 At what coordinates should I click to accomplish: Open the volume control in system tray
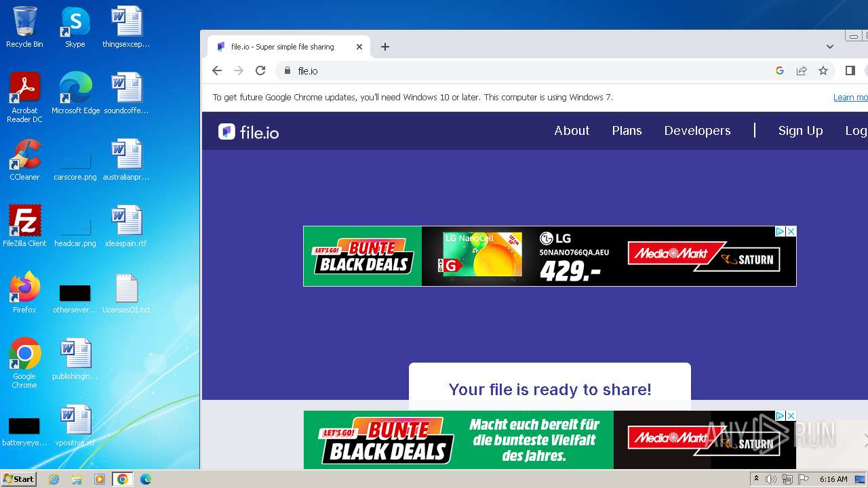tap(771, 479)
